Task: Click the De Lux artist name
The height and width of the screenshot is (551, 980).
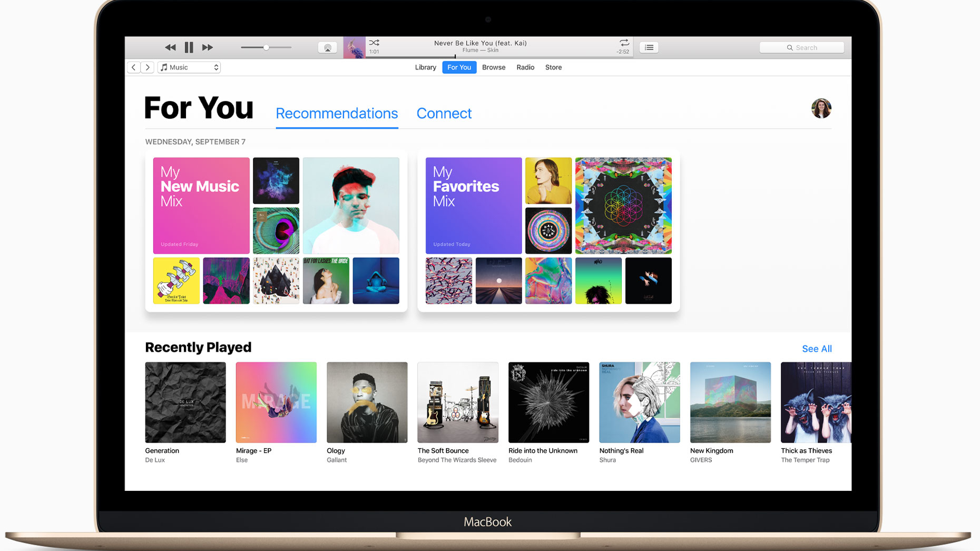Action: tap(155, 460)
